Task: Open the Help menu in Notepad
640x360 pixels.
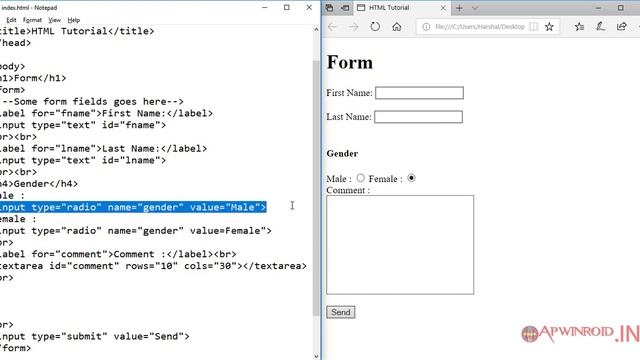Action: [x=73, y=20]
